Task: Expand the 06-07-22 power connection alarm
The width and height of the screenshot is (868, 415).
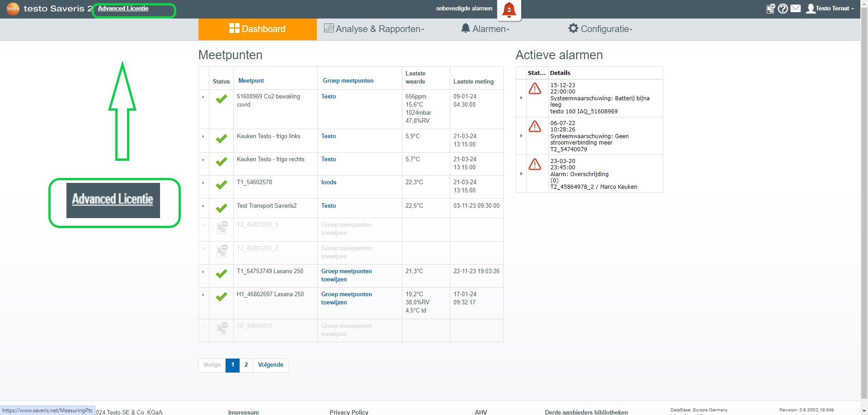Action: [x=521, y=136]
